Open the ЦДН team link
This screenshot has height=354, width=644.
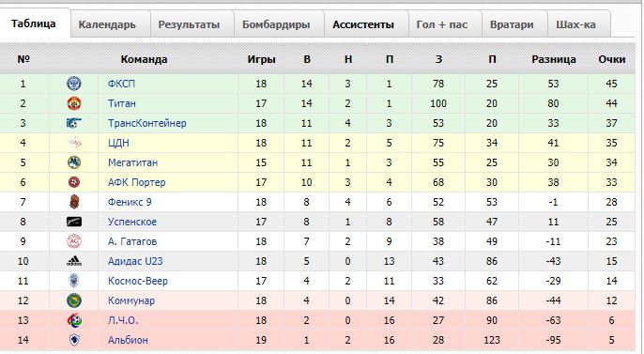[x=118, y=143]
